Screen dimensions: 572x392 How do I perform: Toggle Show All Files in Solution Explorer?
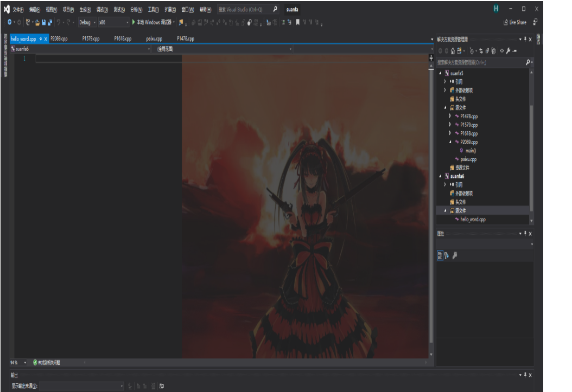493,51
